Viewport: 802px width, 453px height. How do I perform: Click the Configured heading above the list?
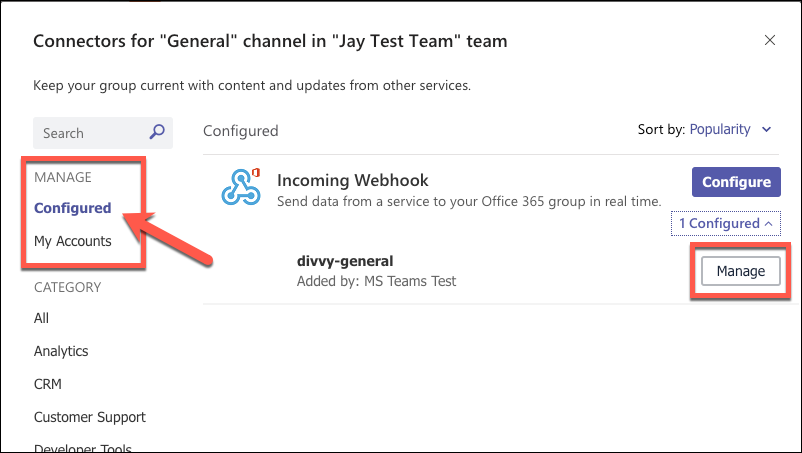point(240,131)
